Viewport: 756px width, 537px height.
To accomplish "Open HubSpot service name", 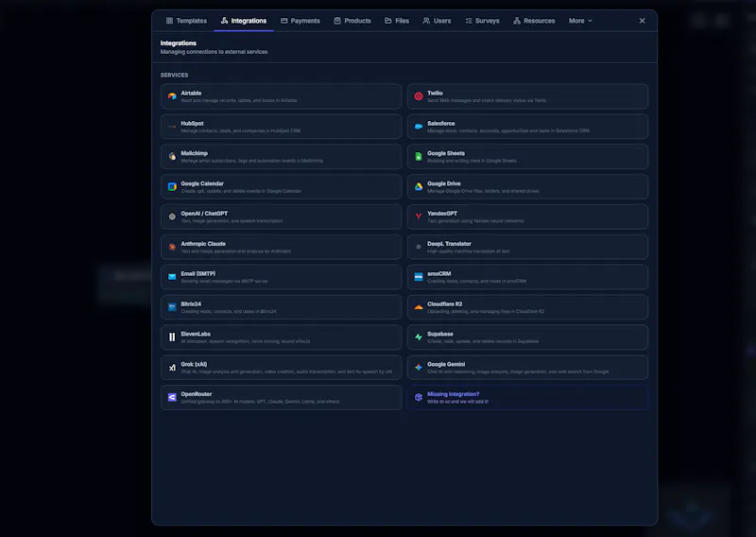I will click(193, 124).
